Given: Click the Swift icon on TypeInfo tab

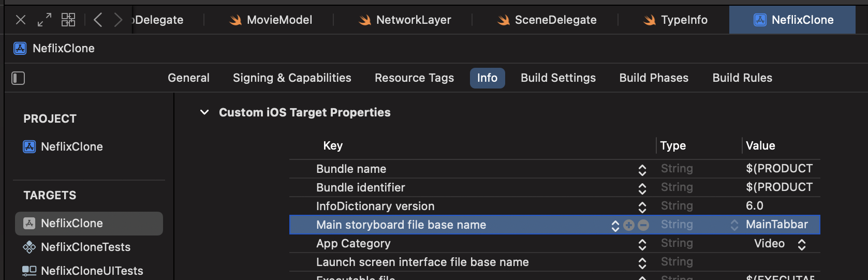Looking at the screenshot, I should click(x=650, y=20).
